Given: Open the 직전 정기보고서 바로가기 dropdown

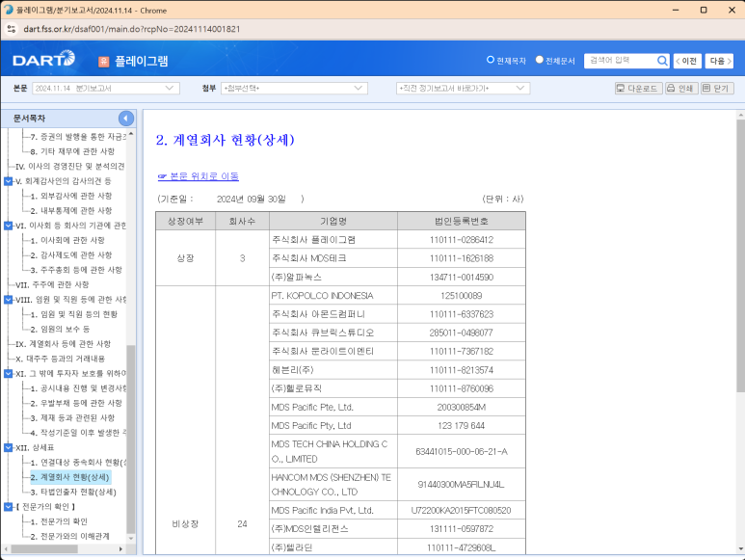Looking at the screenshot, I should pos(464,89).
